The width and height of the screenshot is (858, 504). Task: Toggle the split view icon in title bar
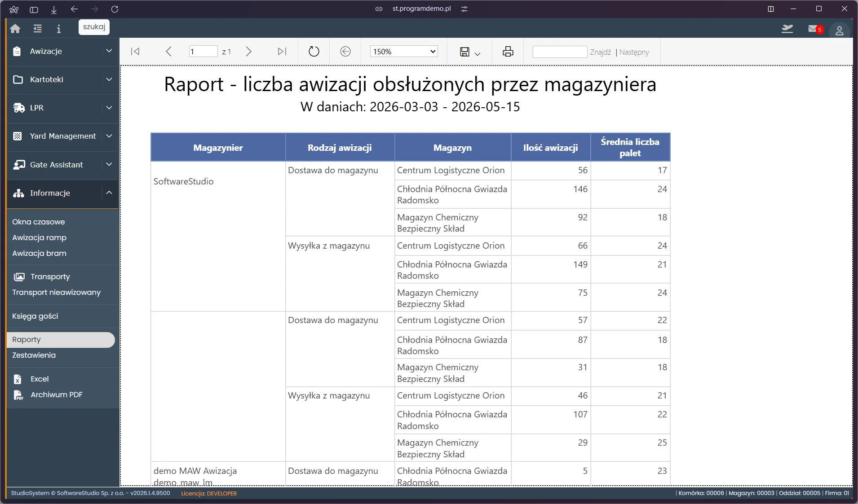pyautogui.click(x=771, y=9)
